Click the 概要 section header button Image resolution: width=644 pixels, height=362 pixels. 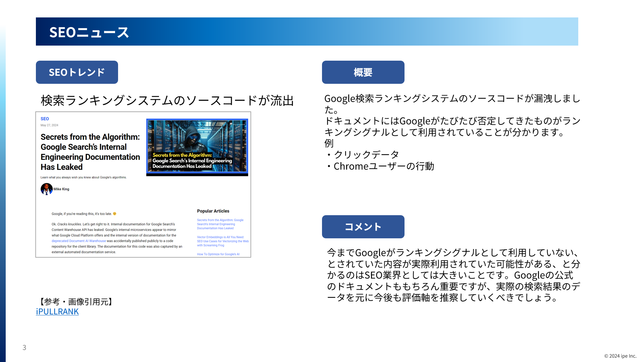point(363,72)
